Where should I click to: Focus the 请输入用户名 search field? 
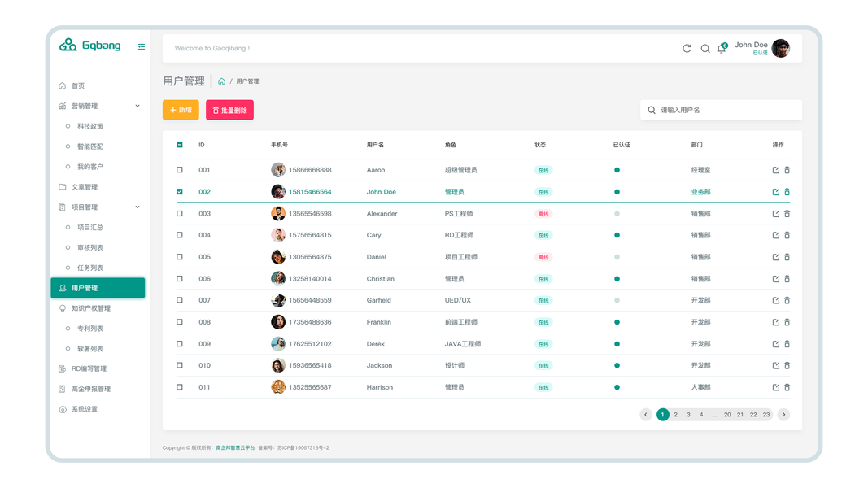tap(721, 110)
